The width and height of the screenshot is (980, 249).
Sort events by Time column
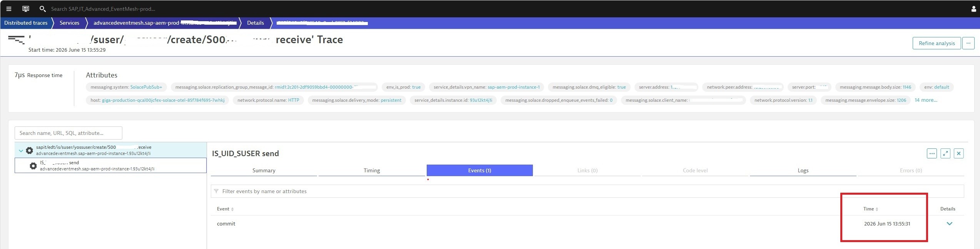(870, 209)
